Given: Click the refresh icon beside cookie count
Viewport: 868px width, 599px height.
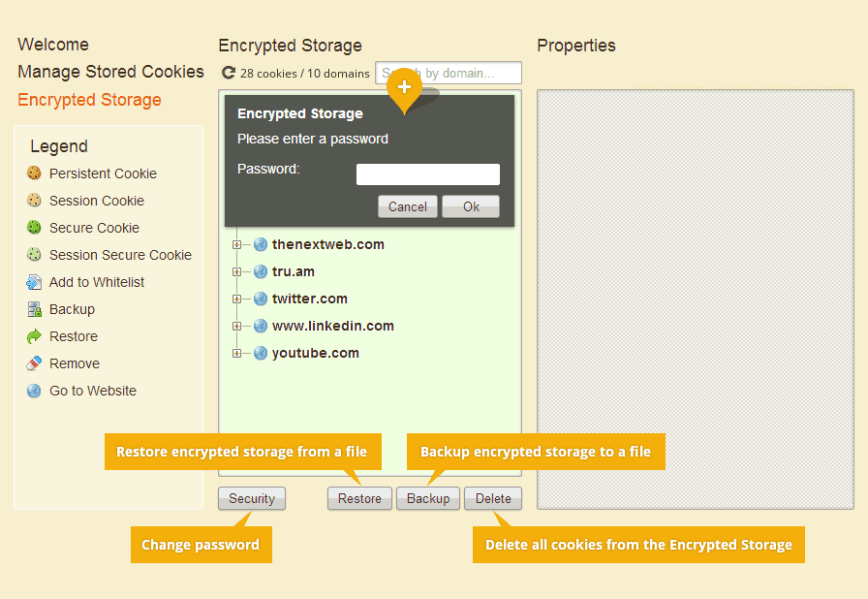Looking at the screenshot, I should 228,73.
